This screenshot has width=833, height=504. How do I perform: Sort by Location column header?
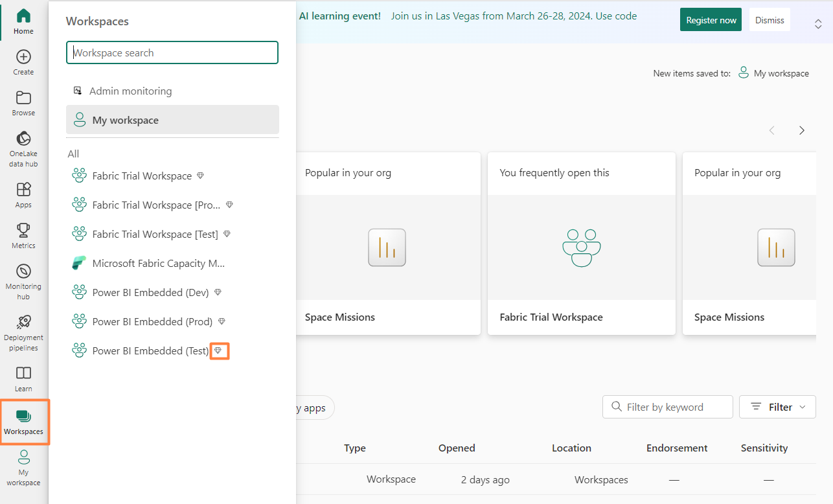click(x=571, y=448)
